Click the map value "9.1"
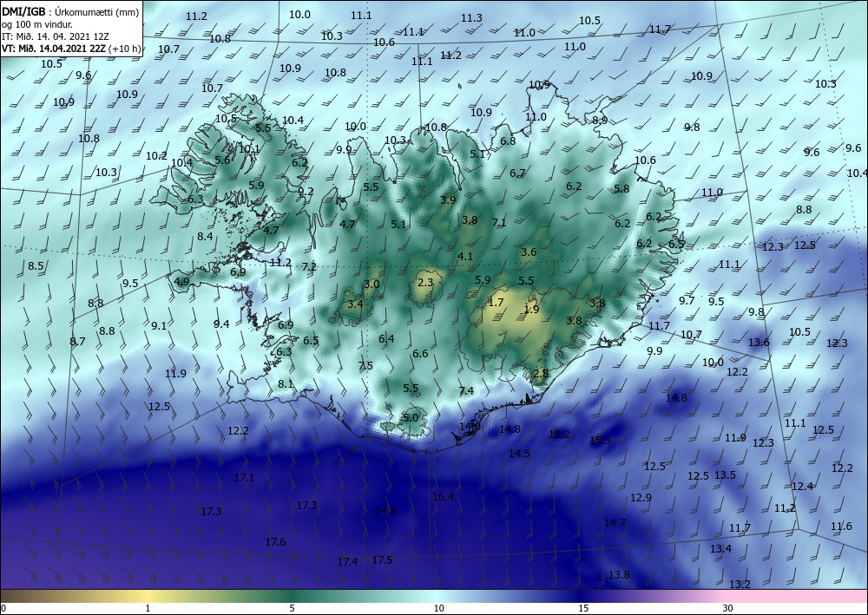The width and height of the screenshot is (868, 615). (159, 326)
